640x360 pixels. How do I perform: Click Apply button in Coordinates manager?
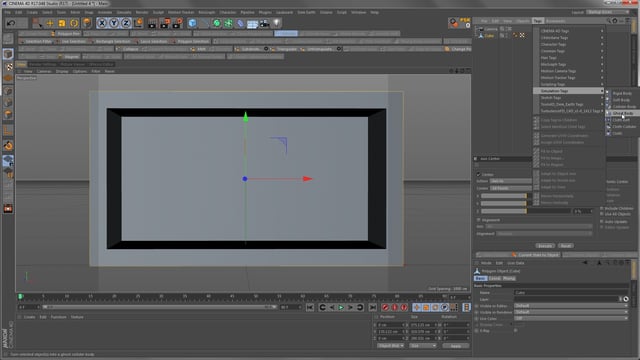pyautogui.click(x=456, y=346)
